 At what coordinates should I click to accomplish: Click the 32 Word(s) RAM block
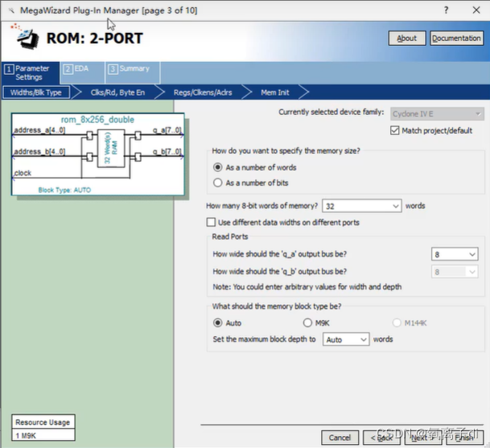click(111, 149)
